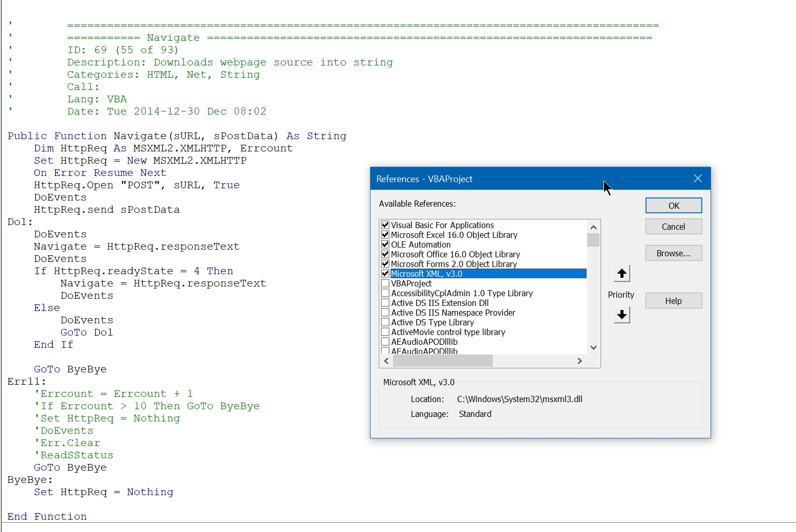Click the Help button
The image size is (796, 532).
coord(673,301)
